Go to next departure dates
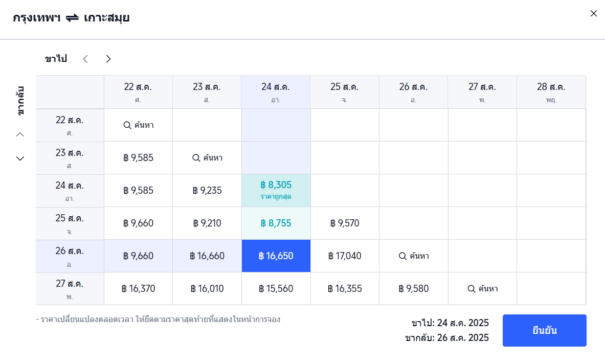This screenshot has width=605, height=364. [108, 59]
